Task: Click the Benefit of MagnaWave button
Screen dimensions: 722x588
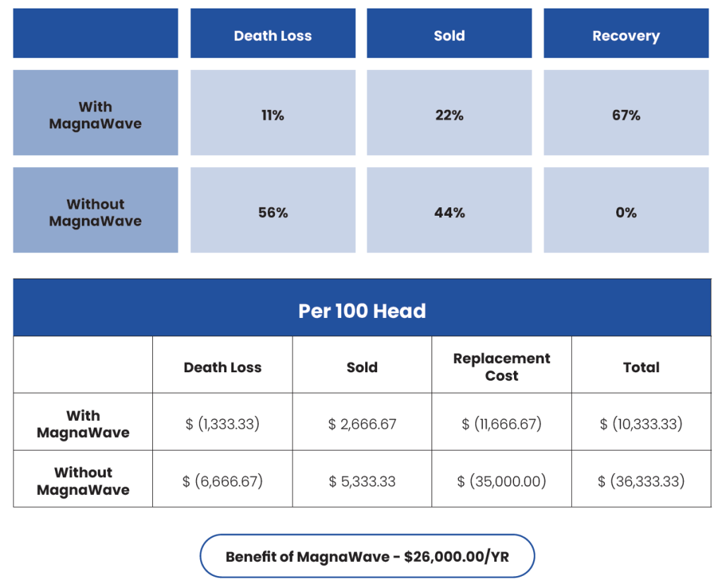Action: point(368,556)
